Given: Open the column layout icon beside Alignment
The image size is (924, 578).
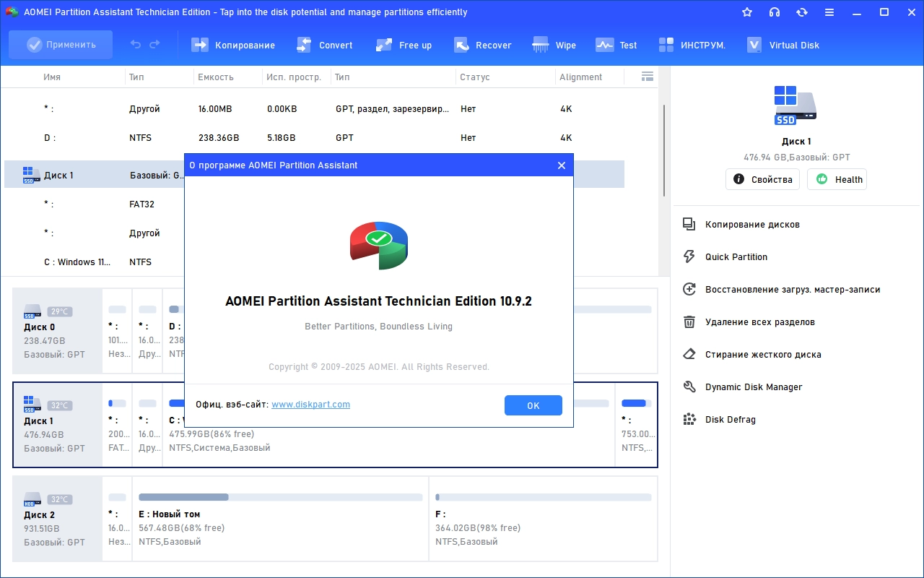Looking at the screenshot, I should tap(648, 77).
